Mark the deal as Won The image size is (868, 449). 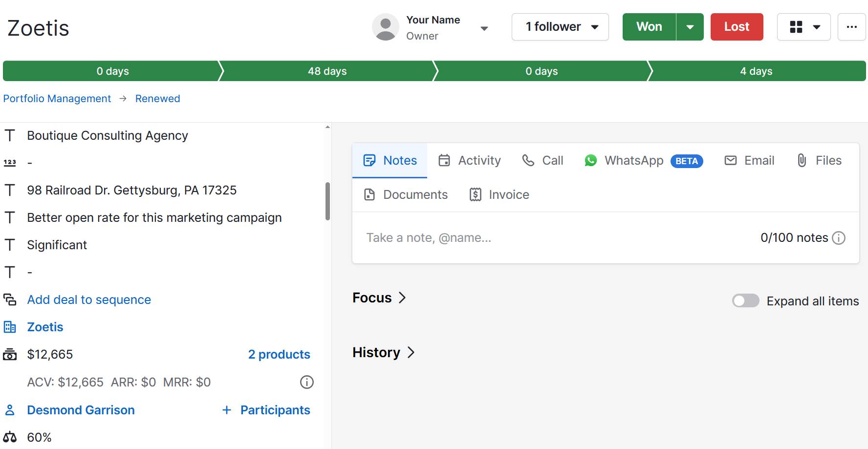[x=649, y=27]
